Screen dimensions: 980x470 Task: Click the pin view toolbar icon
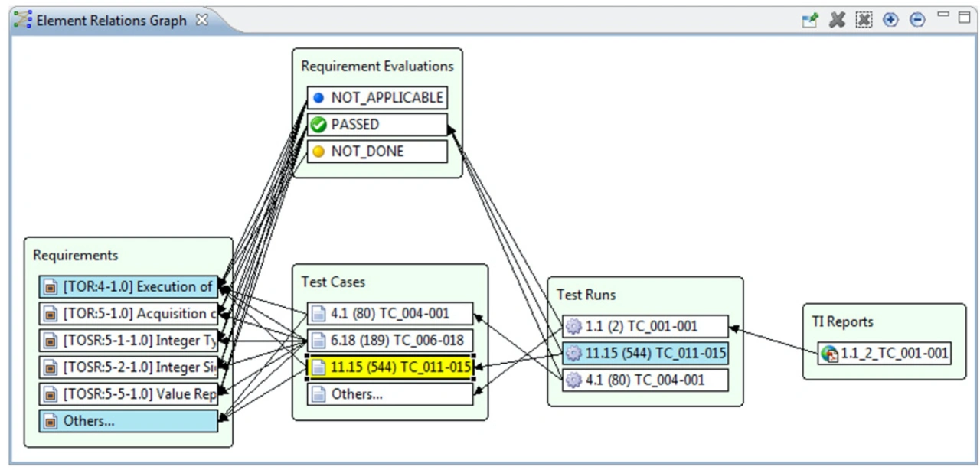pyautogui.click(x=809, y=21)
